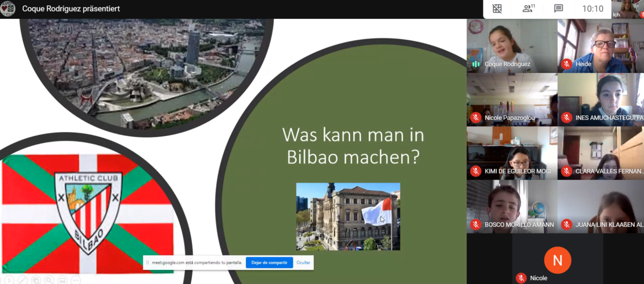Click the drag handle of sharing notification bar
The width and height of the screenshot is (644, 284).
[148, 263]
